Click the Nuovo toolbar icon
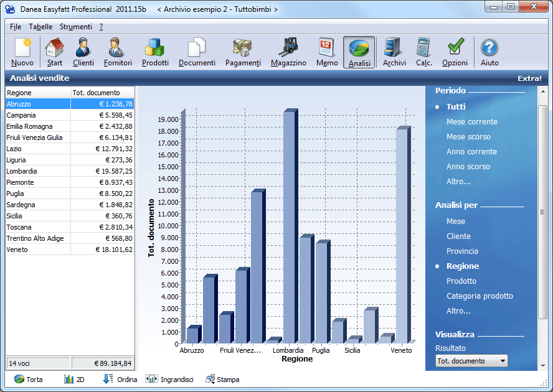This screenshot has width=553, height=392. coord(22,52)
